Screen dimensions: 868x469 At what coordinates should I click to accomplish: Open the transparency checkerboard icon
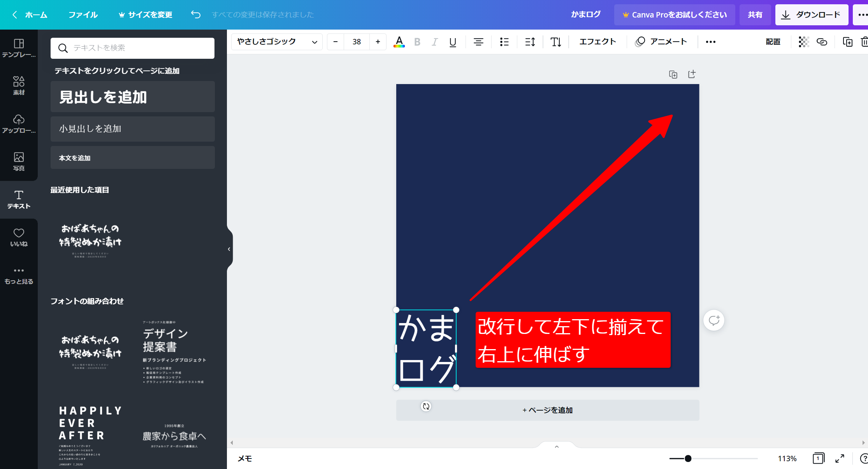804,42
